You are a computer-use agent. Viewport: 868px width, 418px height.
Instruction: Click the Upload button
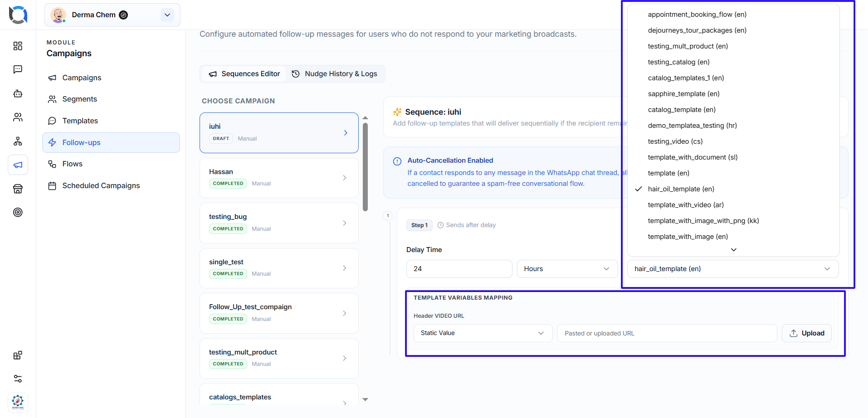pyautogui.click(x=806, y=333)
